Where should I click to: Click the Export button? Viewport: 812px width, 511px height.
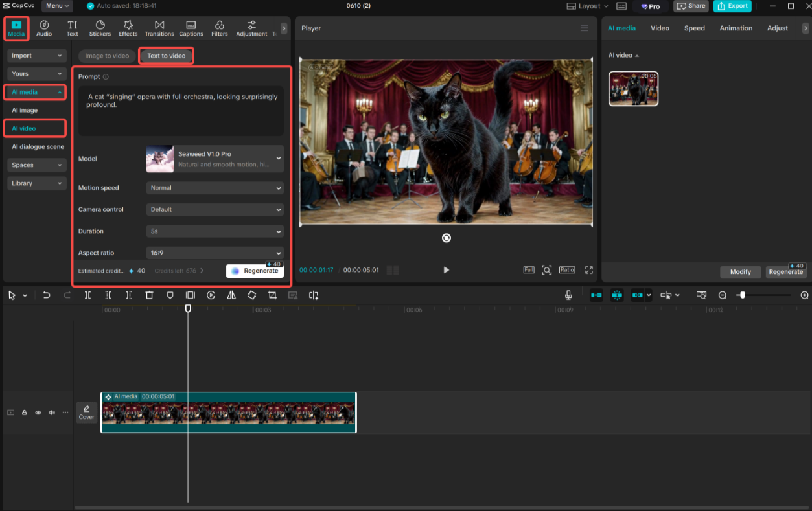click(x=732, y=6)
